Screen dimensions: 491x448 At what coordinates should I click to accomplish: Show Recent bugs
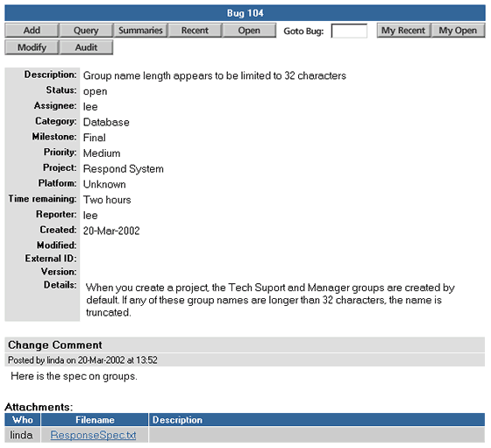[x=195, y=31]
